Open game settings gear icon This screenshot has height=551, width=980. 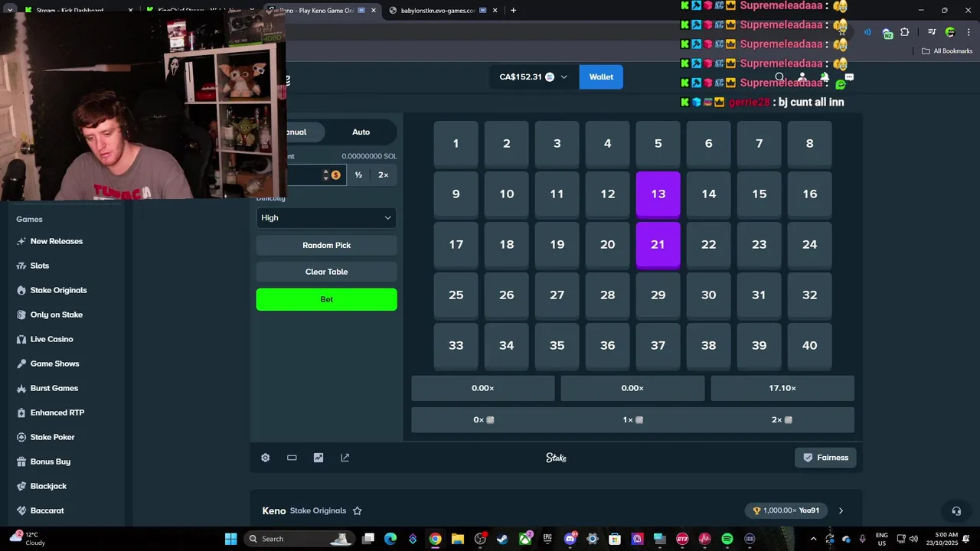(266, 458)
